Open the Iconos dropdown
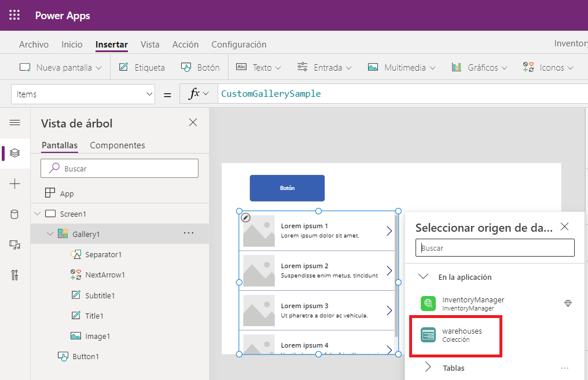Image resolution: width=588 pixels, height=380 pixels. [548, 68]
